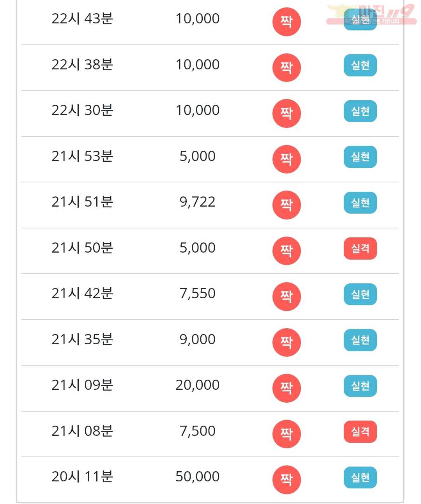Click the 21시 51분 time label
The height and width of the screenshot is (504, 421).
coord(82,202)
